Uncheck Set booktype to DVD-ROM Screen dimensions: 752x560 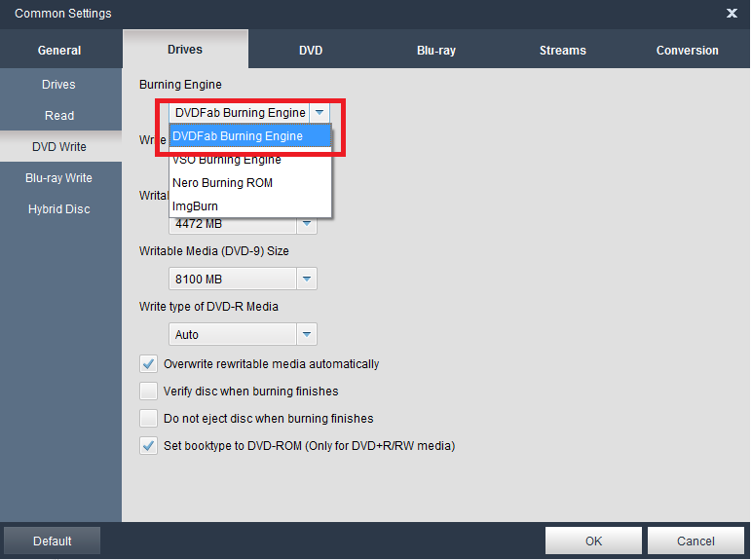click(x=149, y=446)
